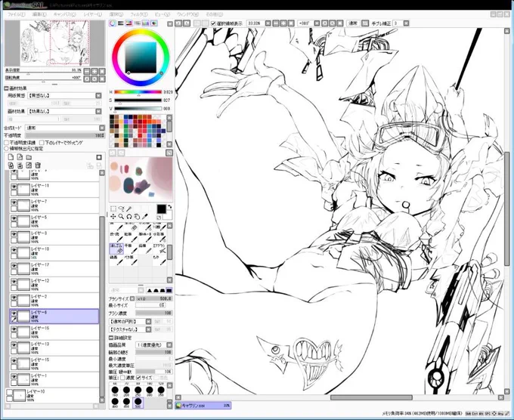This screenshot has width=514, height=420.
Task: Create a new normal layer
Action: click(x=11, y=157)
